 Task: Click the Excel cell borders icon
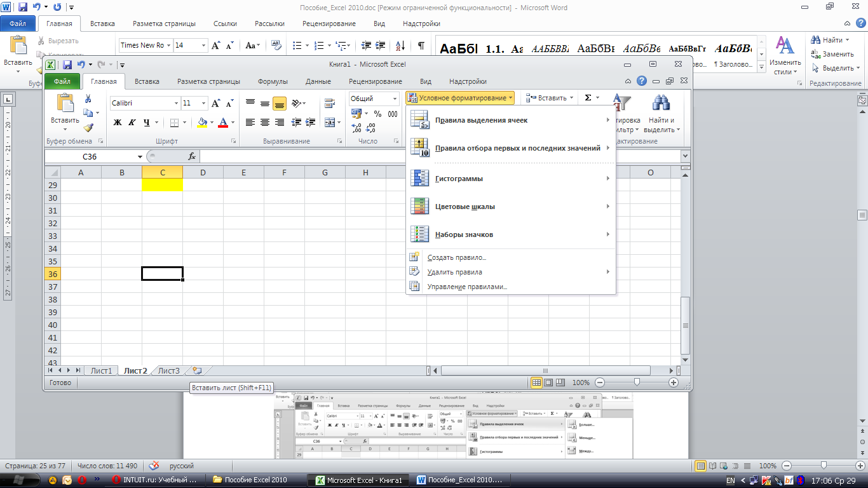[x=175, y=123]
